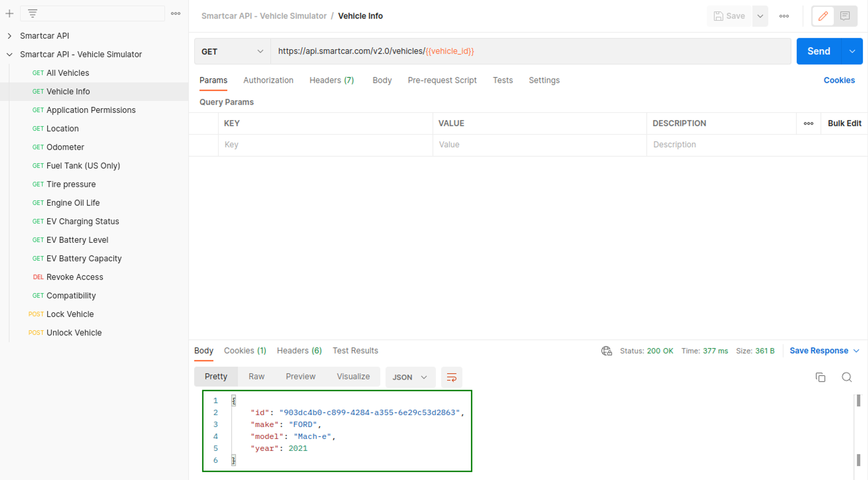Open the Settings tab

point(544,80)
